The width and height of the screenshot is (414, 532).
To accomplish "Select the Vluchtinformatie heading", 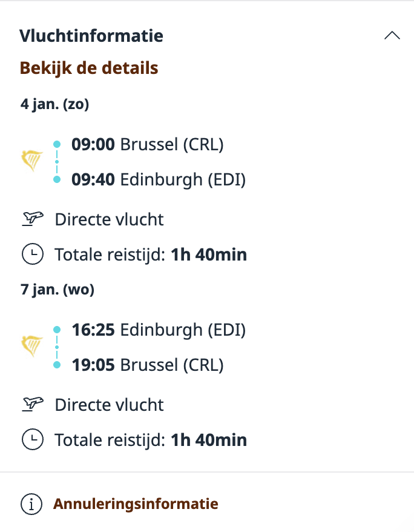I will (x=92, y=36).
